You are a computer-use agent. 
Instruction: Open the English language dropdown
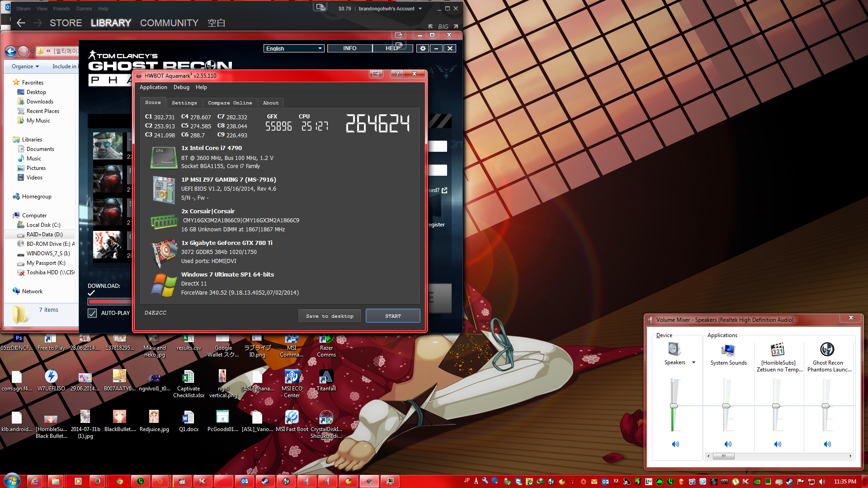pos(294,48)
